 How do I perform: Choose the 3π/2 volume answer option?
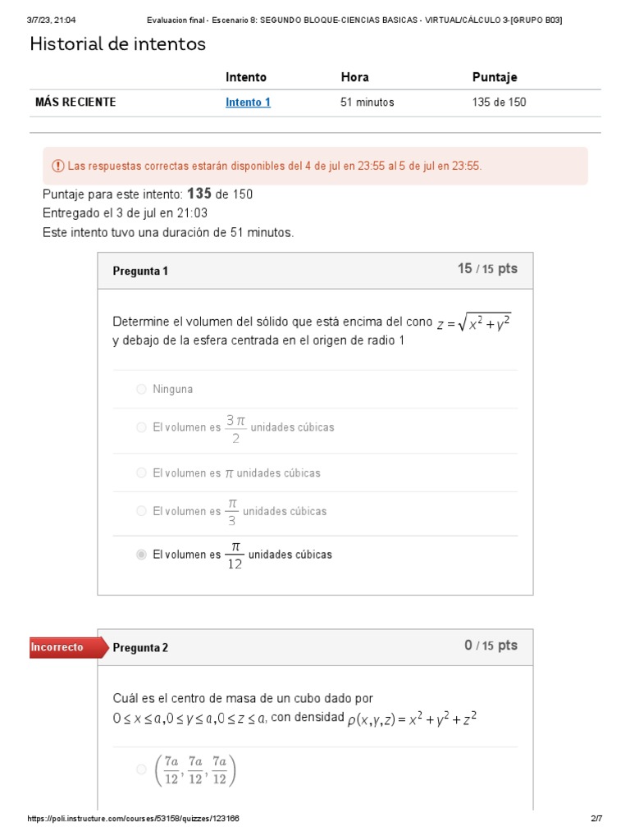(x=141, y=427)
